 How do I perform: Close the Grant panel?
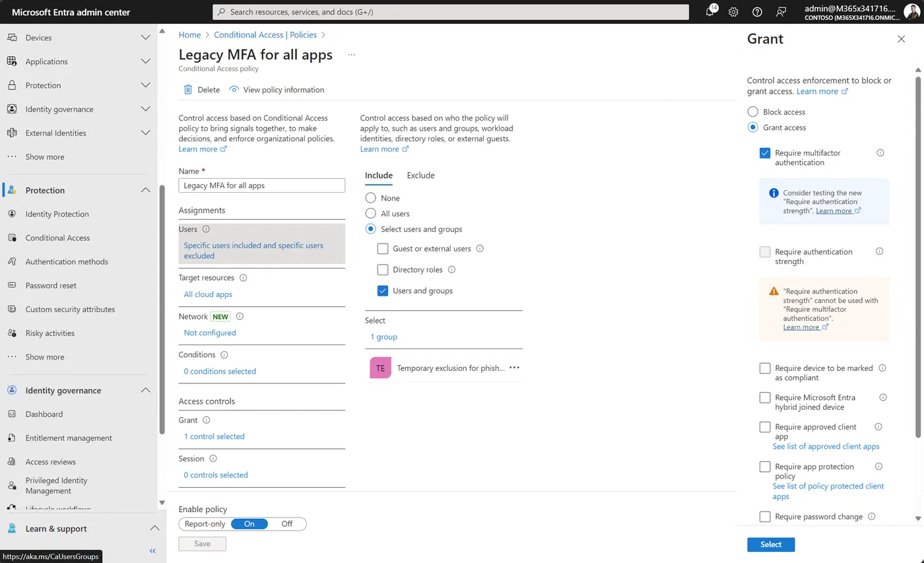tap(901, 39)
